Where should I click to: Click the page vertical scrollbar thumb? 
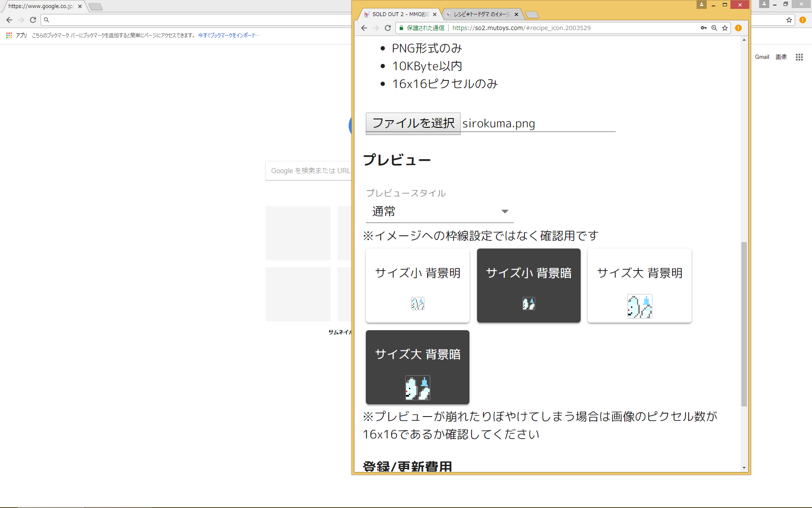click(x=744, y=324)
